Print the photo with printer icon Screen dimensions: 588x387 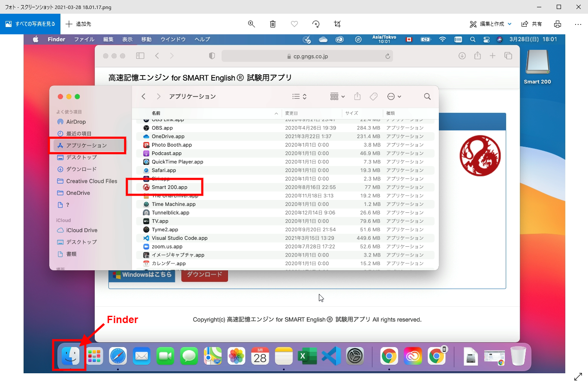tap(557, 24)
